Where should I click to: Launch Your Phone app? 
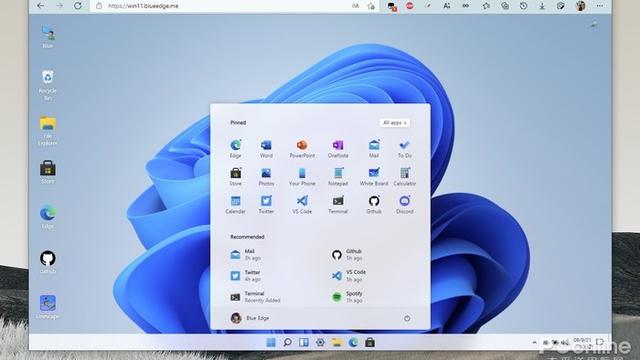(302, 176)
